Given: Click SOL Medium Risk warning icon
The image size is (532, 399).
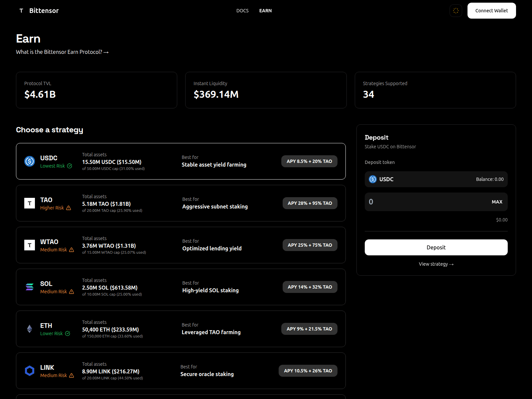Looking at the screenshot, I should 71,292.
